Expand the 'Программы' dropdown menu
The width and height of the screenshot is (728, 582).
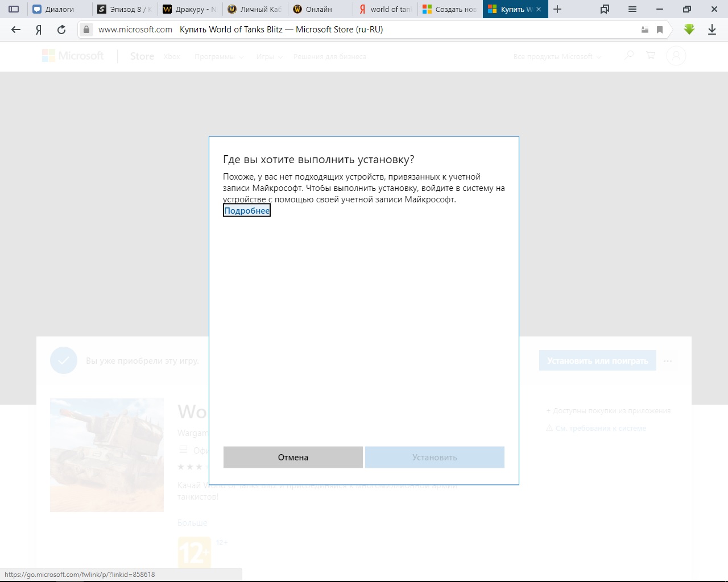[219, 57]
